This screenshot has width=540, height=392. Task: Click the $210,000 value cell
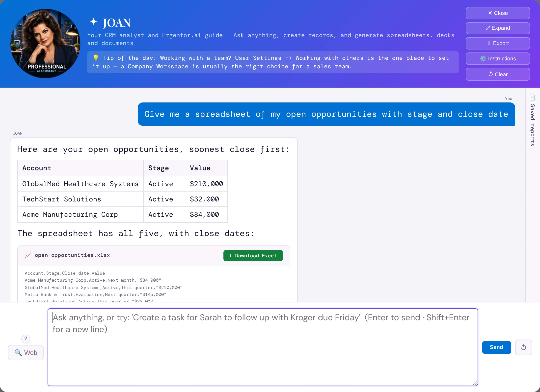pyautogui.click(x=206, y=184)
